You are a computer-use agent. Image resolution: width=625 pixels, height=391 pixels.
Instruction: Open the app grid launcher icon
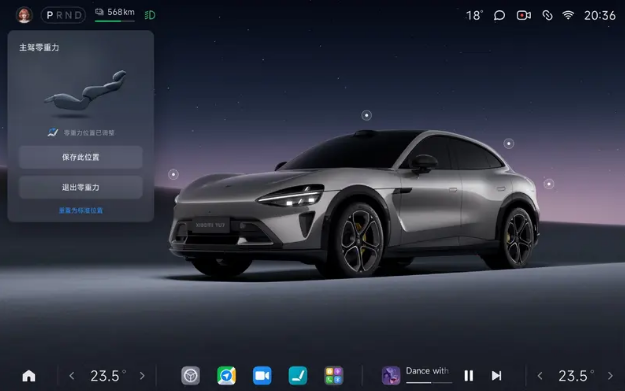click(x=334, y=375)
